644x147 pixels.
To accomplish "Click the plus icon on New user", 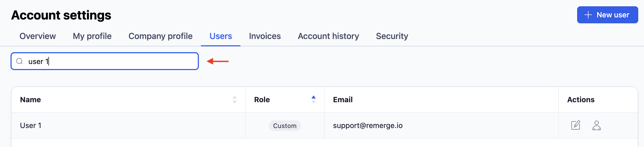I will (588, 15).
